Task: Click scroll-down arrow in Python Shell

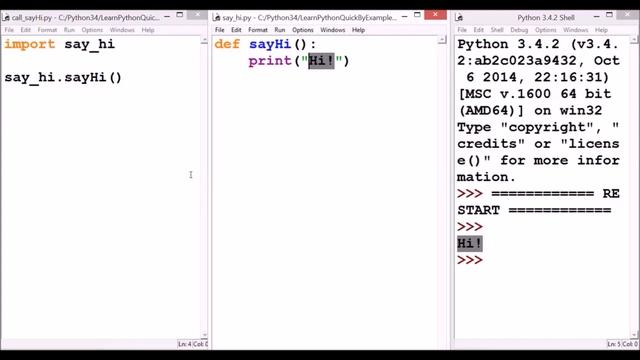Action: [634, 334]
